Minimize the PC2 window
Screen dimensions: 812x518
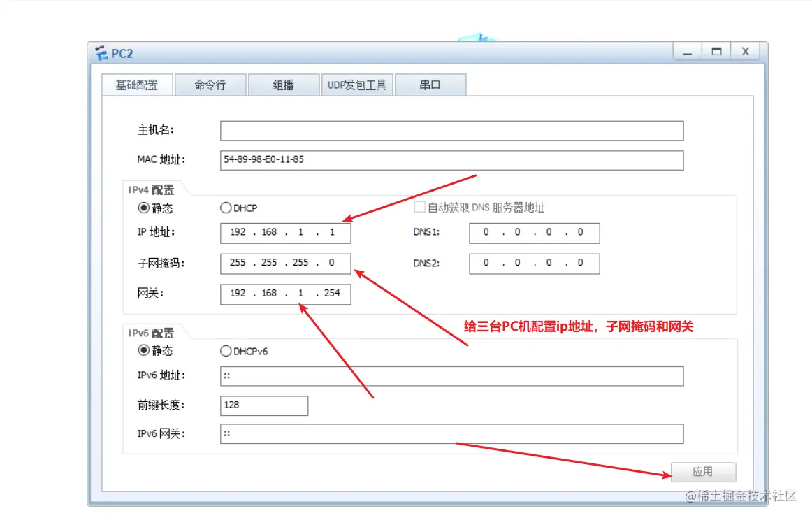click(x=687, y=51)
